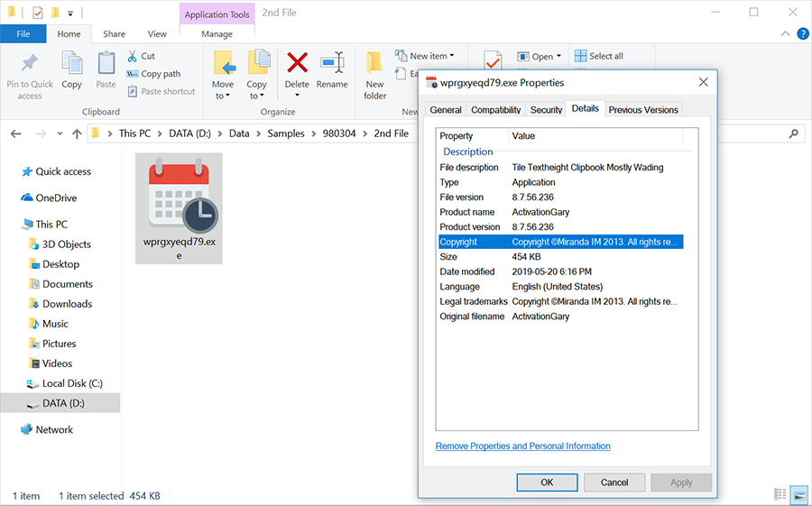Image resolution: width=812 pixels, height=506 pixels.
Task: Select the Original filename row
Action: pos(561,317)
